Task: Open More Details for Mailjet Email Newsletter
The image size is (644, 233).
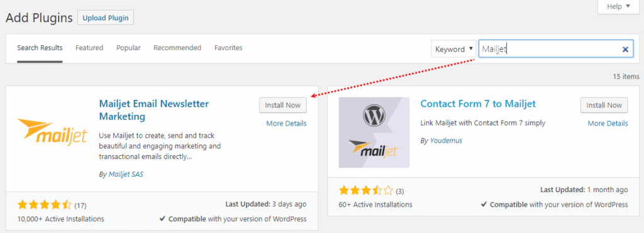Action: click(x=286, y=124)
